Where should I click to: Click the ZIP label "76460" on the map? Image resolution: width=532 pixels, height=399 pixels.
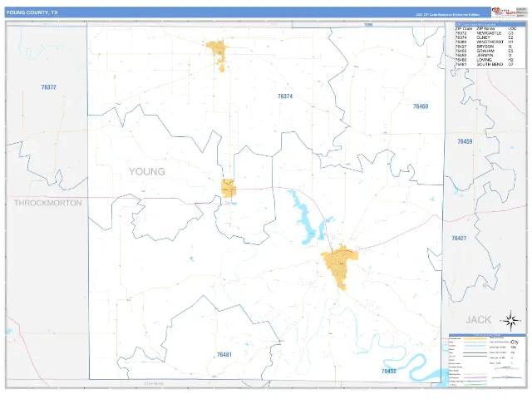click(x=421, y=106)
